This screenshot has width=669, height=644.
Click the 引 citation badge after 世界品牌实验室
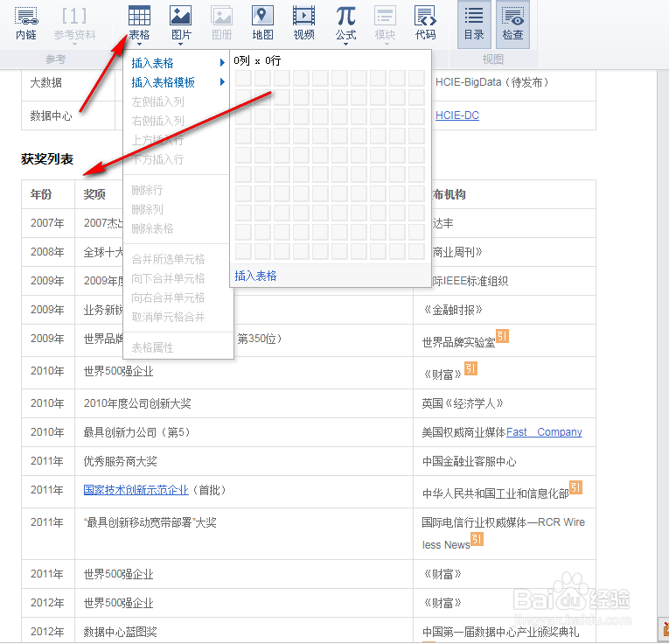tap(502, 336)
